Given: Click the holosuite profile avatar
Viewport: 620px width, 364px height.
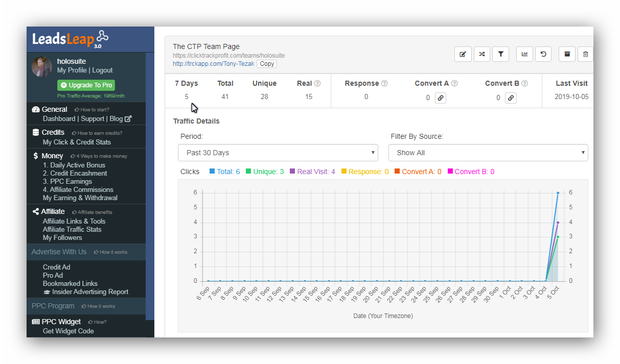Looking at the screenshot, I should (x=42, y=66).
